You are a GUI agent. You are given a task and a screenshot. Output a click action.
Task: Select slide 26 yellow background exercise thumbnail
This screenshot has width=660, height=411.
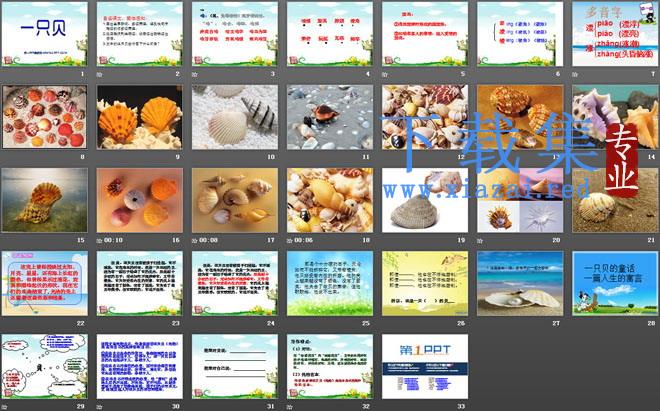point(425,283)
